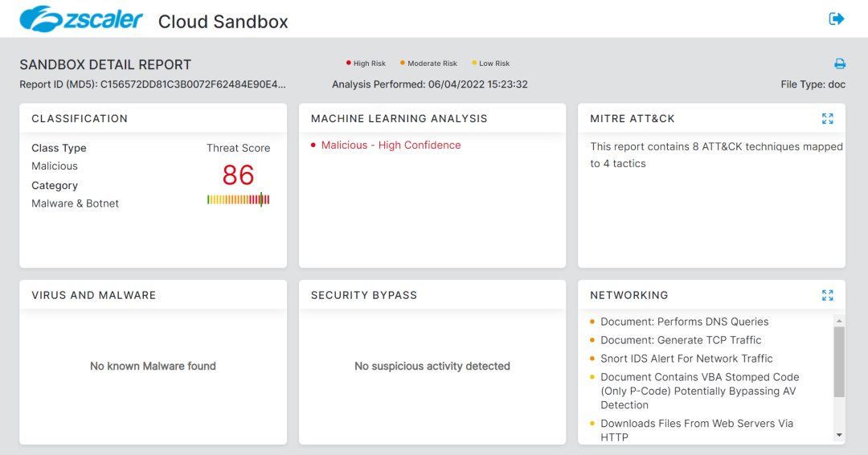
Task: Expand the MITRE ATT&CK panel
Action: point(827,119)
